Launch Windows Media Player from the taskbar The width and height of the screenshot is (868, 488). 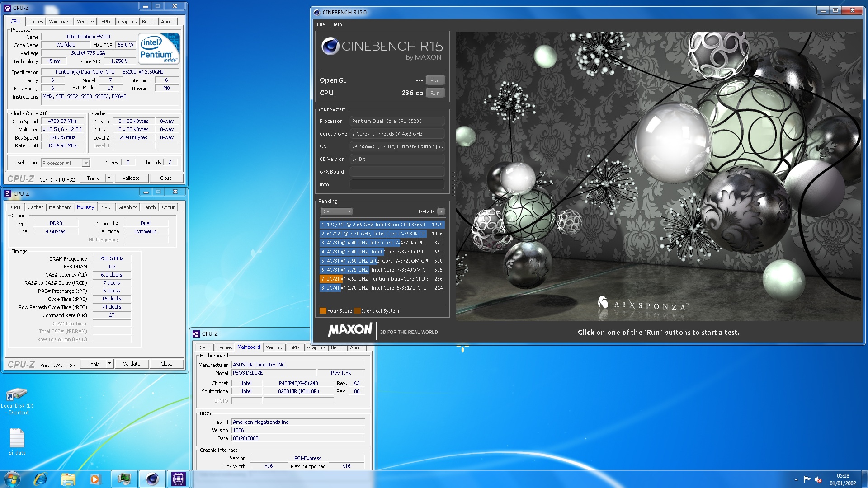95,479
